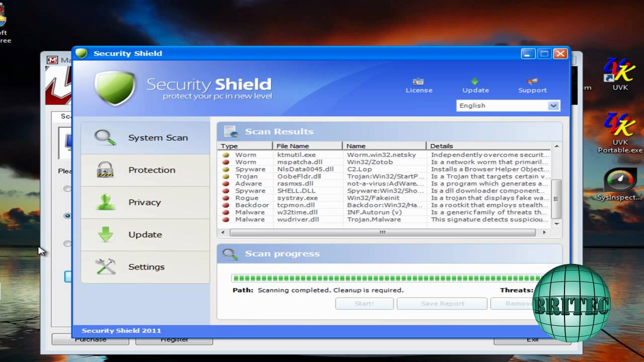Click the Start! button
Screen dimensions: 644x362
(364, 303)
